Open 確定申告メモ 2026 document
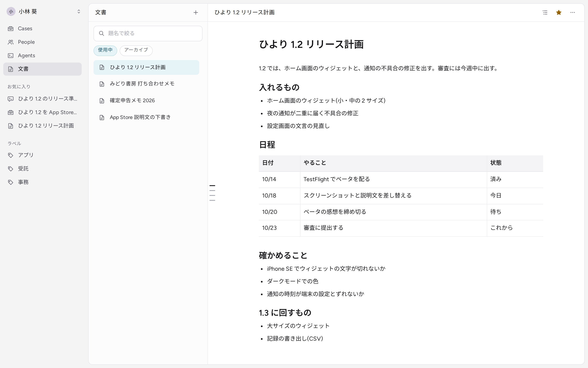This screenshot has width=588, height=368. click(146, 101)
